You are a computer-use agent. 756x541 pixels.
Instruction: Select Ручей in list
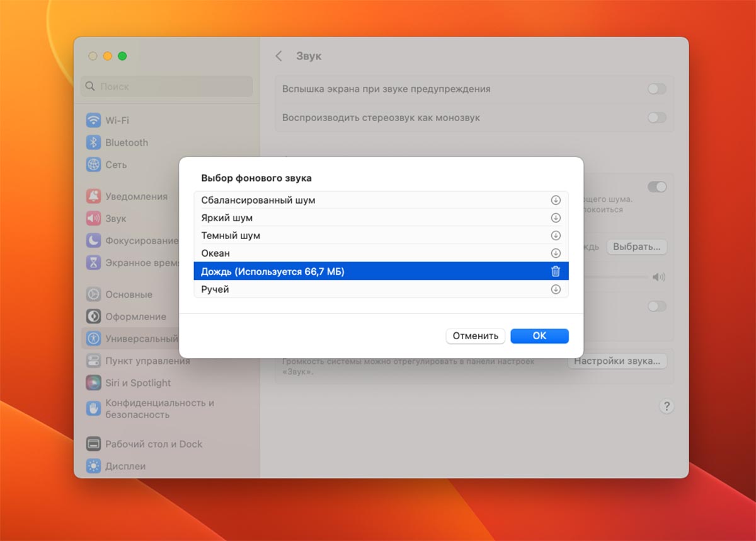point(381,289)
